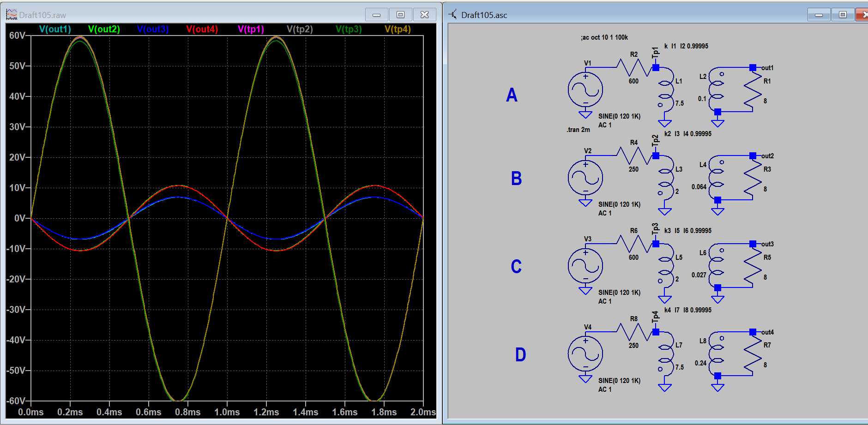
Task: Click the out2 net node
Action: 753,156
